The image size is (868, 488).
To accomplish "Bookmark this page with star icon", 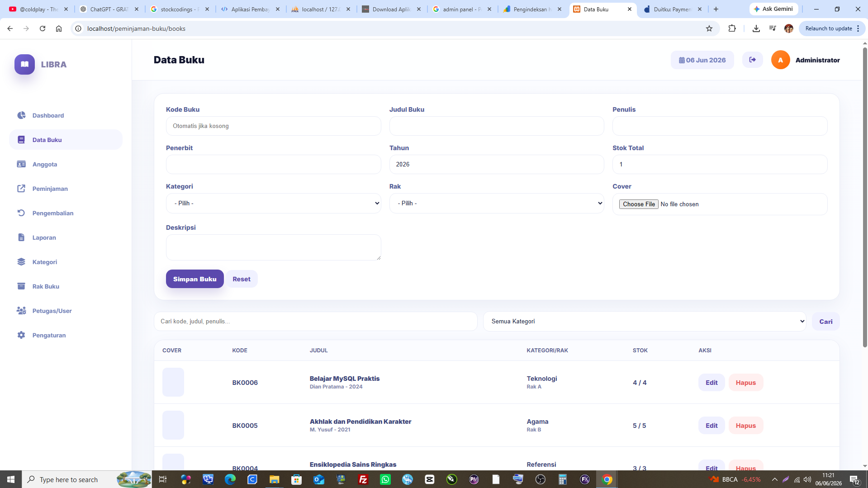I will tap(709, 28).
